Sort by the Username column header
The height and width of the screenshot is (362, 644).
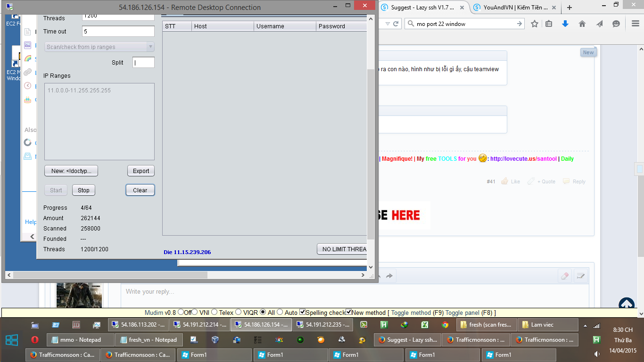pyautogui.click(x=285, y=26)
